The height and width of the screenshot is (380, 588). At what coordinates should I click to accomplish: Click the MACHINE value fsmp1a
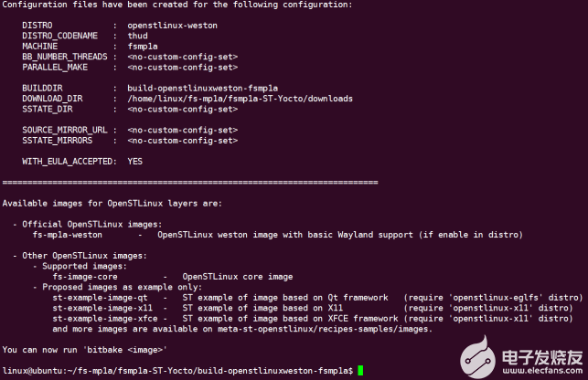(x=143, y=47)
